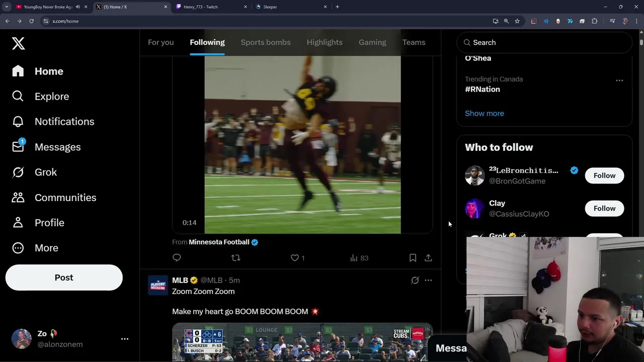Viewport: 644px width, 362px height.
Task: Open account switcher dots next to Zo
Action: pyautogui.click(x=125, y=339)
